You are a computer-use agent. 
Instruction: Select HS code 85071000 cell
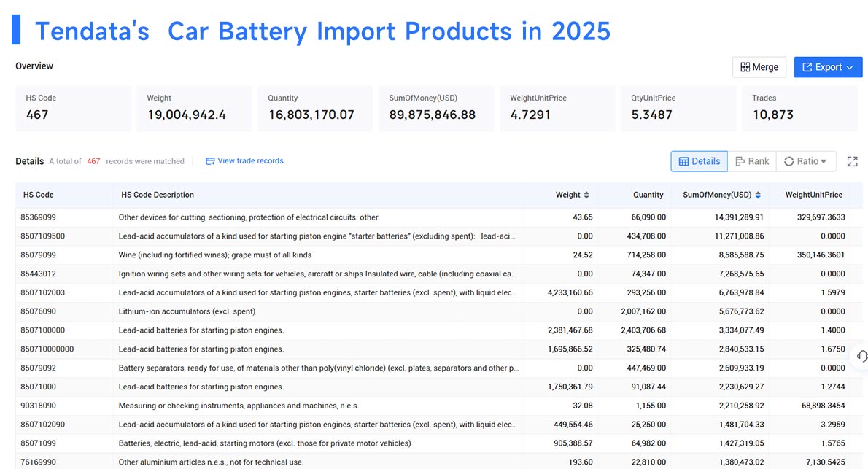click(38, 387)
